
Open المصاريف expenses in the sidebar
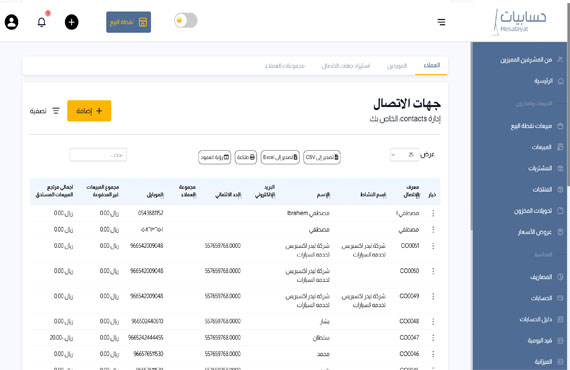point(546,277)
